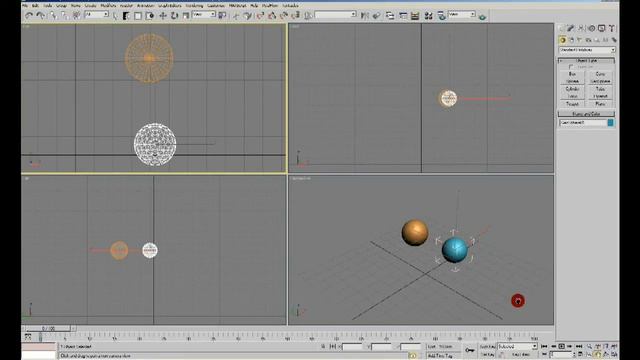640x360 pixels.
Task: Click the Plane primitive button
Action: (x=600, y=104)
